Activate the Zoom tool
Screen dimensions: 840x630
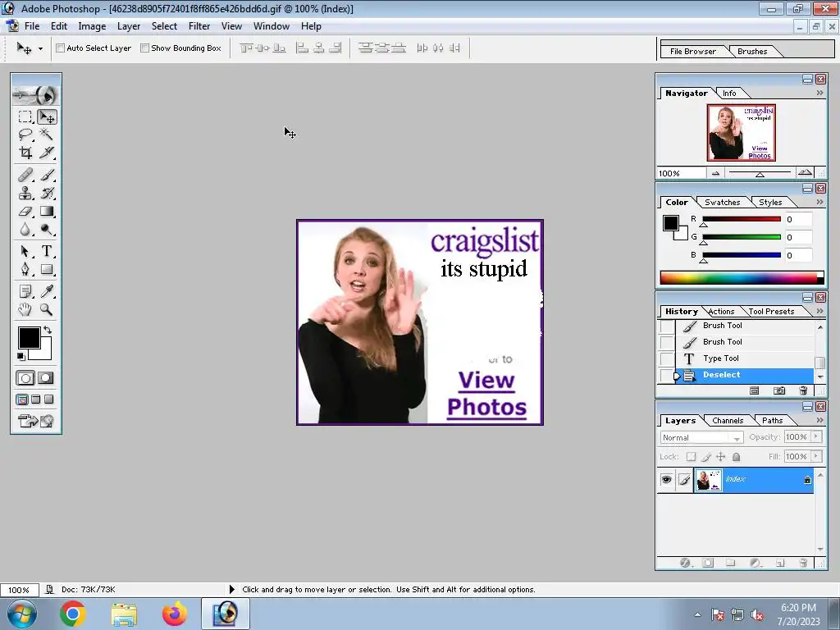47,309
